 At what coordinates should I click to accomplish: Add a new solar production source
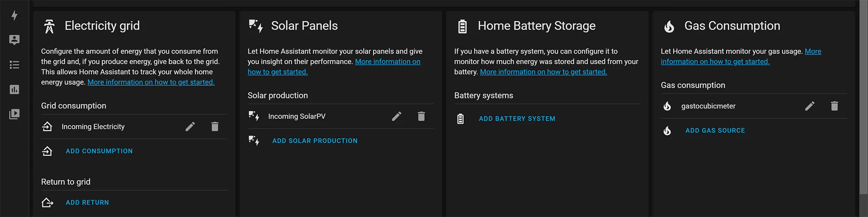coord(315,141)
